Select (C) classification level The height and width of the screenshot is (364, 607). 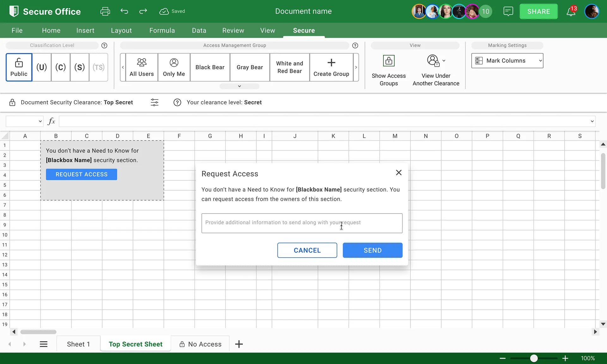point(60,67)
